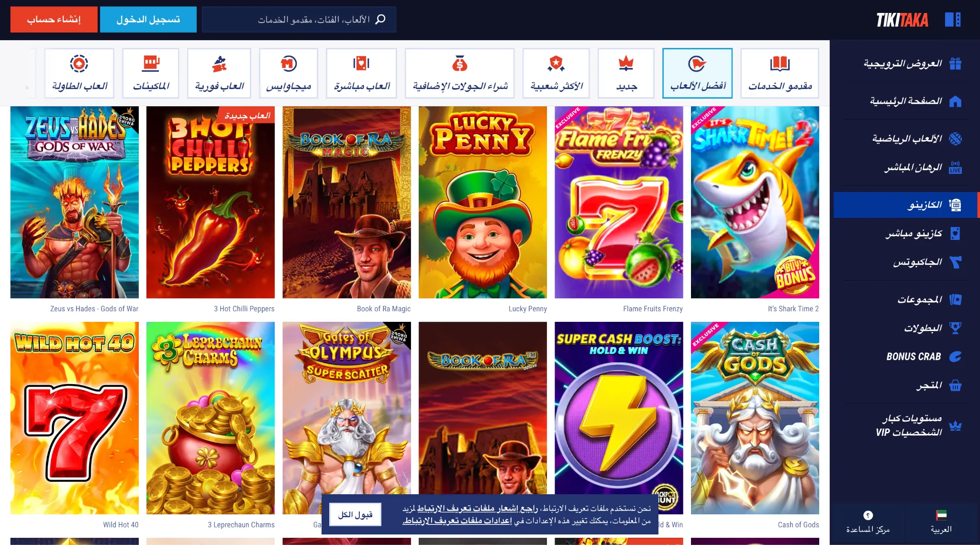Accept all cookies button
This screenshot has width=980, height=545.
coord(355,515)
